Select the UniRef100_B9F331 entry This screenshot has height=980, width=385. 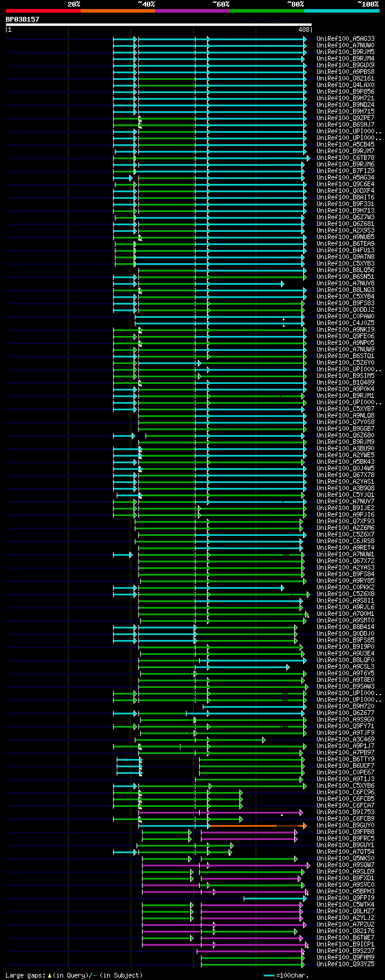click(345, 204)
